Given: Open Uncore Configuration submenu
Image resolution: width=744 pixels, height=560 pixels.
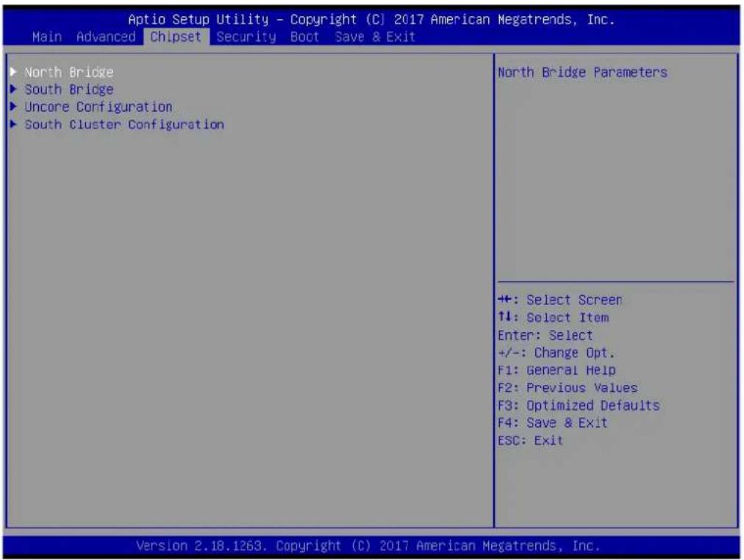Looking at the screenshot, I should point(99,107).
